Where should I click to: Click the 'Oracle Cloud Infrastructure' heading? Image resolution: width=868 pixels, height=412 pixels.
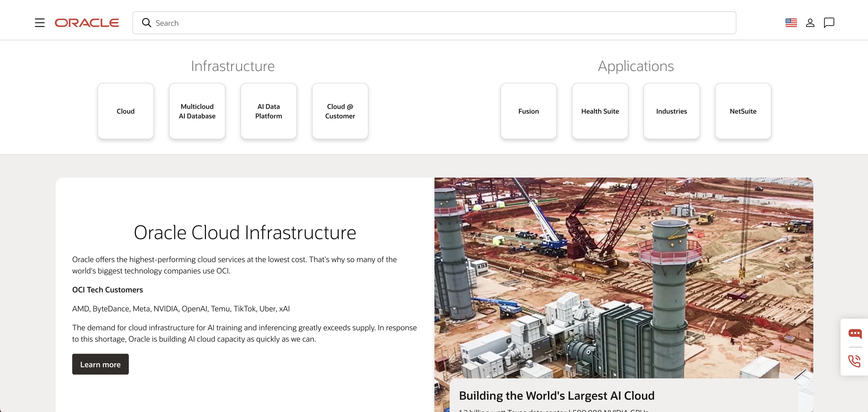[x=245, y=233]
